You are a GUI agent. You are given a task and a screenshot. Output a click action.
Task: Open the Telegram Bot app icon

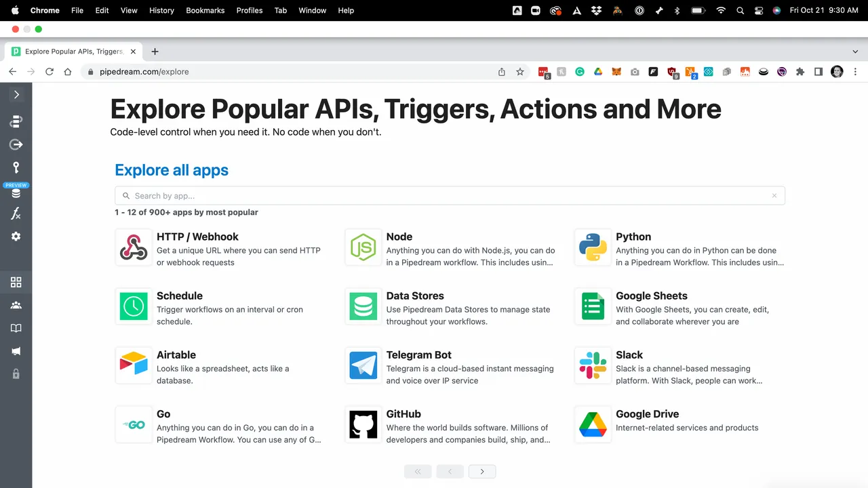[363, 365]
